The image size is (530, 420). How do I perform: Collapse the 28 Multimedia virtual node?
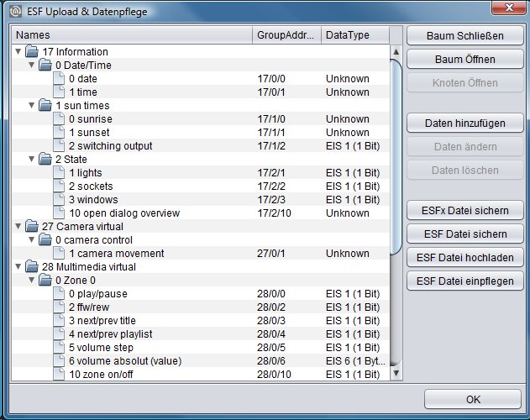[18, 267]
